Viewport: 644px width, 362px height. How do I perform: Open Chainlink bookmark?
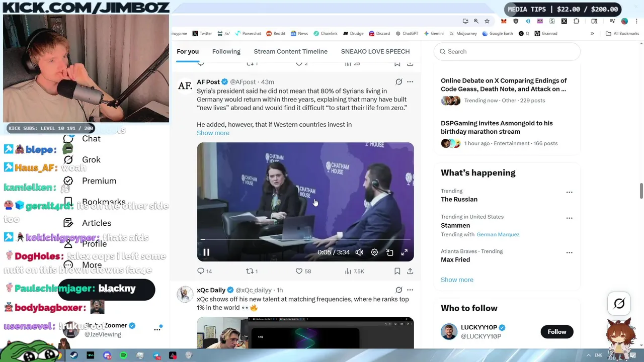pyautogui.click(x=325, y=33)
